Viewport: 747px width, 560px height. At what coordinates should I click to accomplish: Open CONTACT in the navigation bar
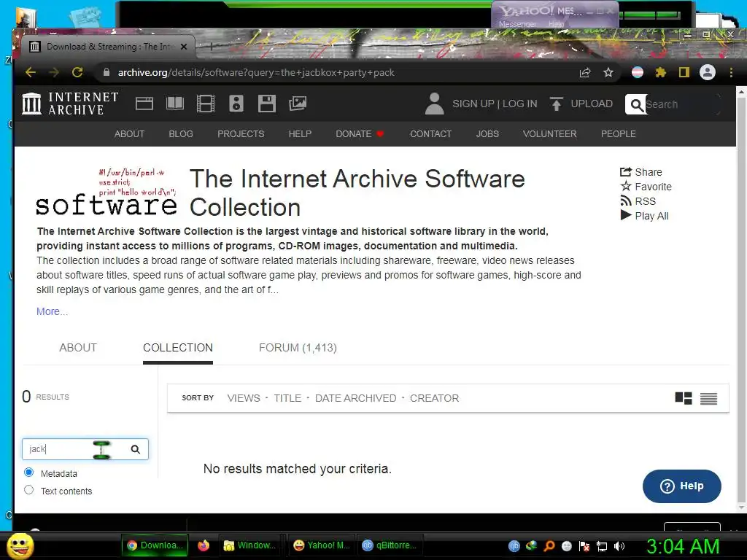430,134
